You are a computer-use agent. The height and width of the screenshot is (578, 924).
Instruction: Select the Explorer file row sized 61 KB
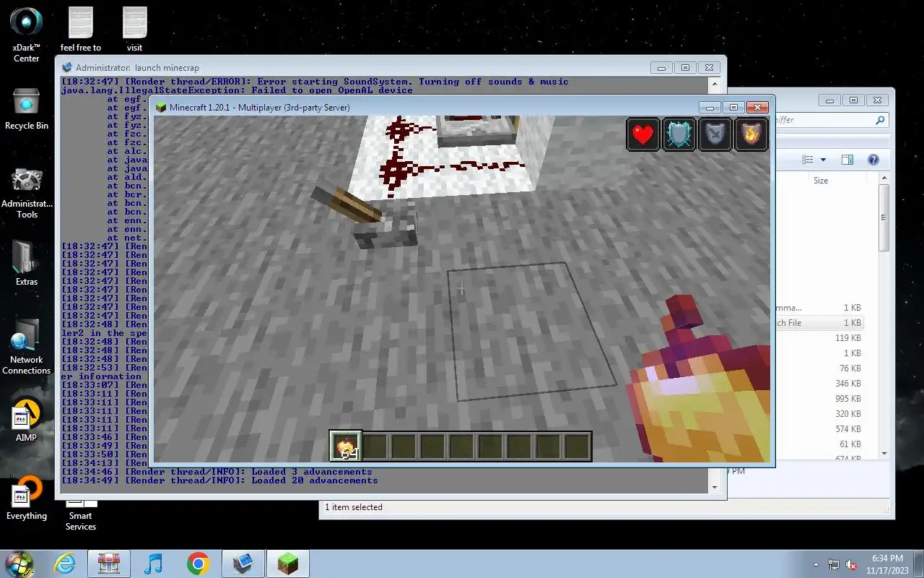(x=819, y=444)
